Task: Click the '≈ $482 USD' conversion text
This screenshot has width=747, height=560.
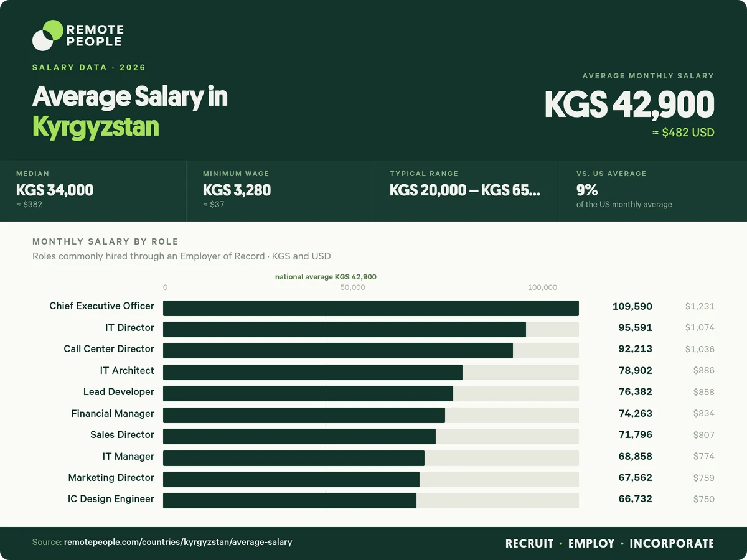Action: pyautogui.click(x=684, y=133)
